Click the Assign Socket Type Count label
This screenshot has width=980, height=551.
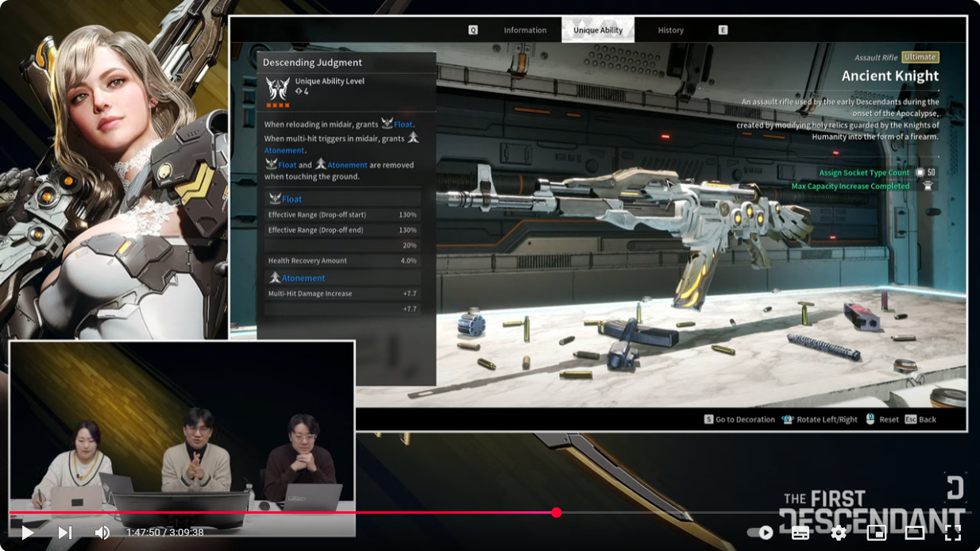pos(865,172)
